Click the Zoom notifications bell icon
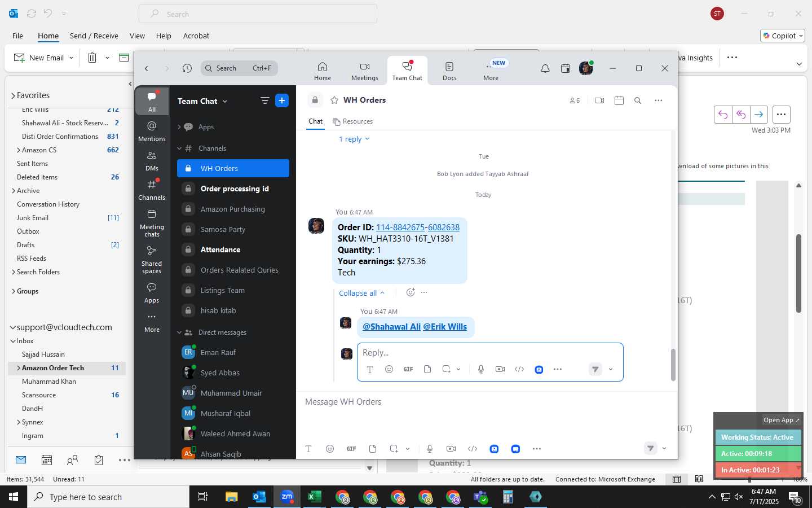 [545, 68]
